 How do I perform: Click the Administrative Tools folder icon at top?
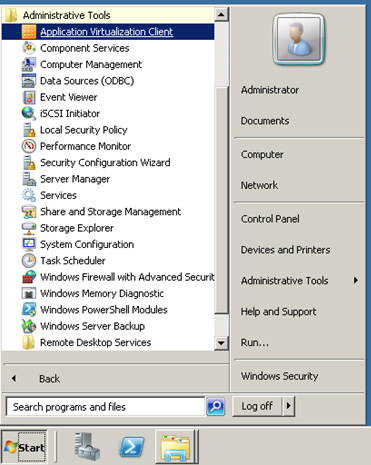[12, 15]
